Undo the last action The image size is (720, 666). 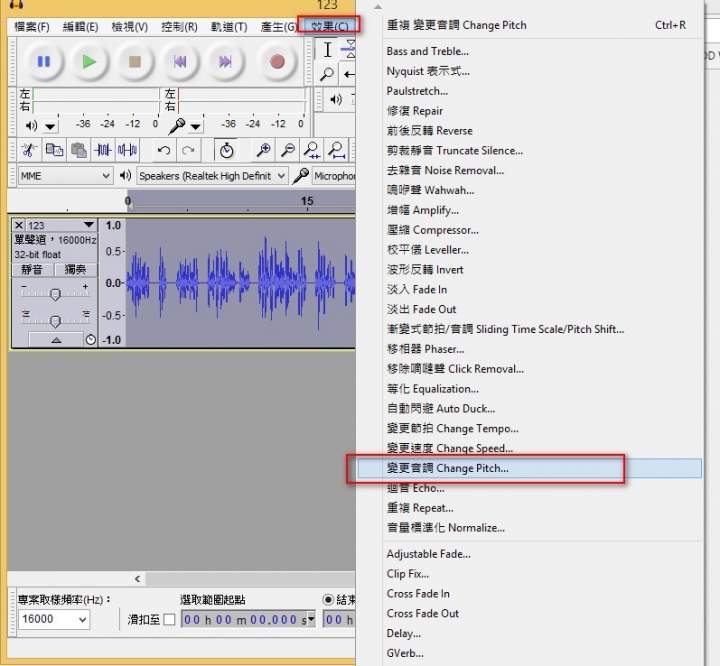(x=164, y=150)
